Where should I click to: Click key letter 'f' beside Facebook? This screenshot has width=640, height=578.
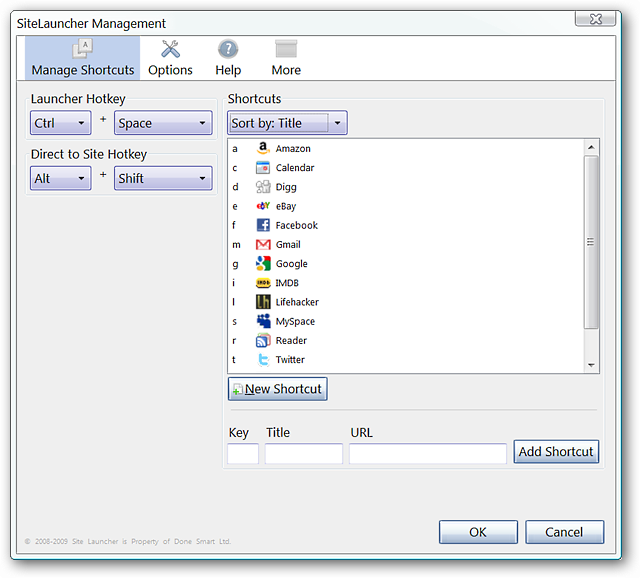tap(234, 225)
